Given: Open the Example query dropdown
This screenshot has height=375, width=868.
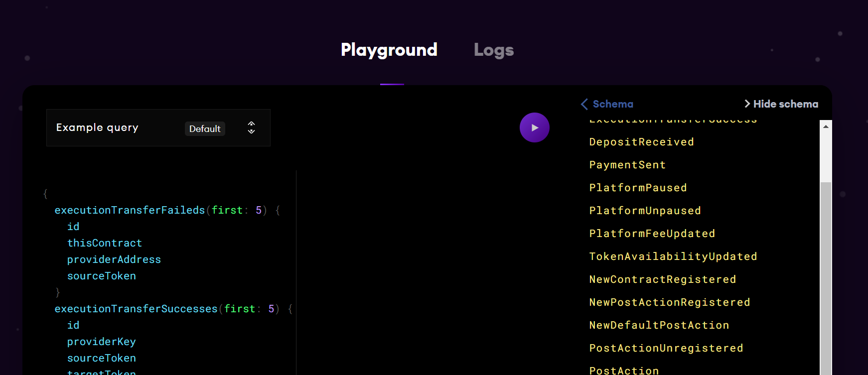Looking at the screenshot, I should tap(158, 128).
